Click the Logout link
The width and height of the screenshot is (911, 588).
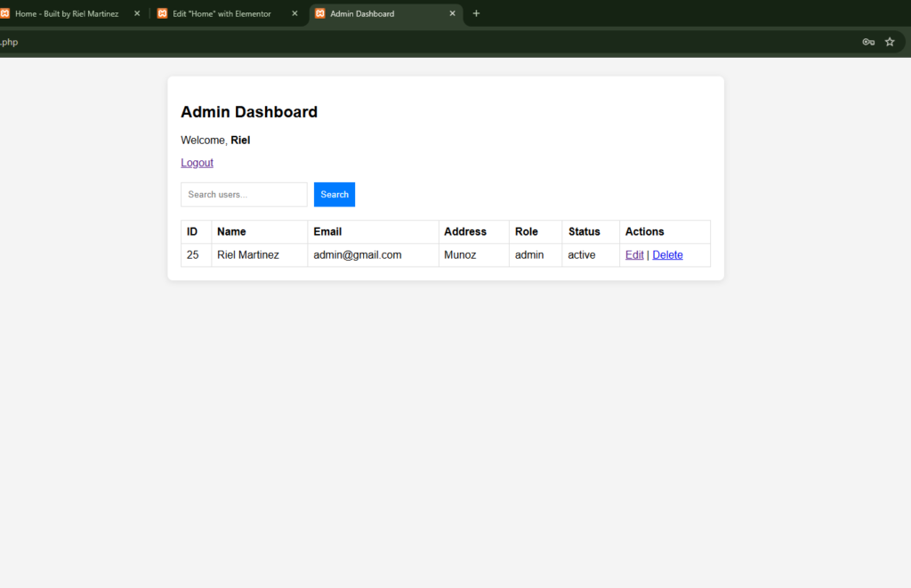coord(197,163)
